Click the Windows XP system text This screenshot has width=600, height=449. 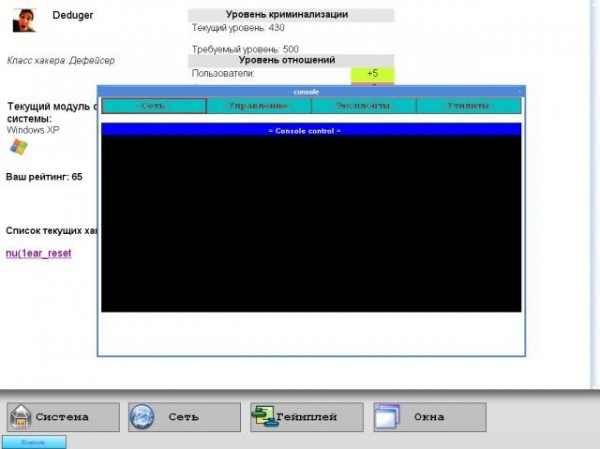click(x=33, y=130)
